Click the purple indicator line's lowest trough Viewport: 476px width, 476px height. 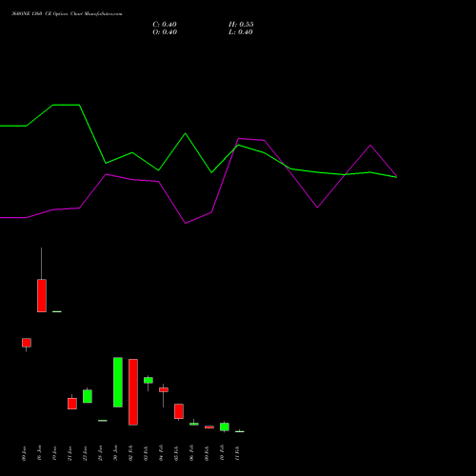[x=186, y=223]
